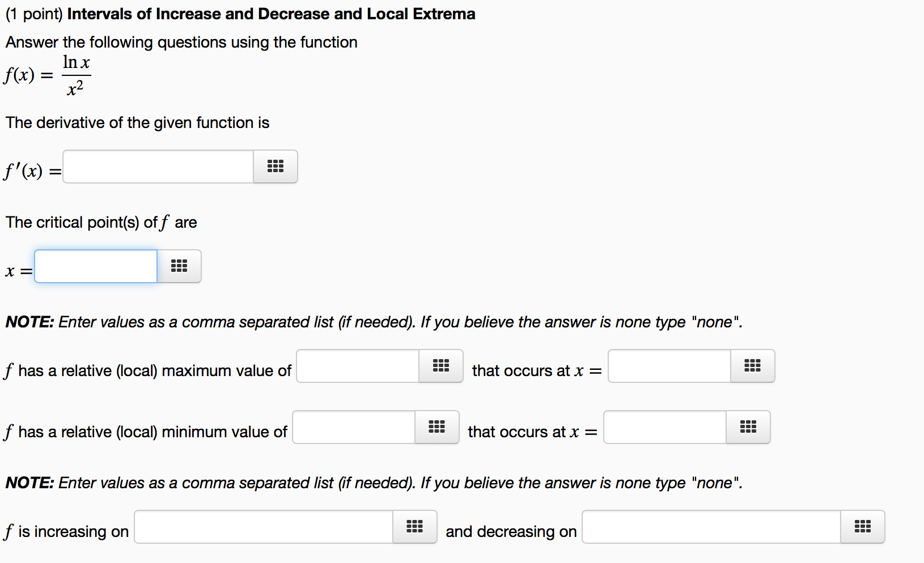
Task: Click the 'and decreasing on' answer box
Action: [x=711, y=527]
